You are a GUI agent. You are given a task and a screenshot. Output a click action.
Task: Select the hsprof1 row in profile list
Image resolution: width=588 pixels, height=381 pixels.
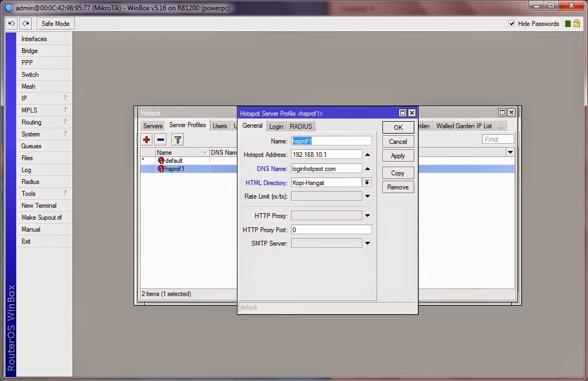(x=189, y=169)
